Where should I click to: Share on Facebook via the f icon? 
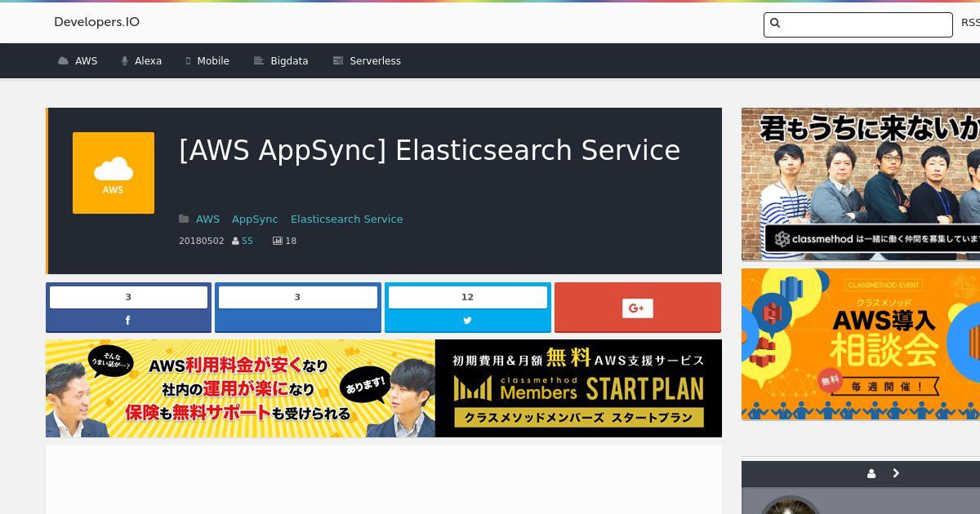(x=128, y=321)
